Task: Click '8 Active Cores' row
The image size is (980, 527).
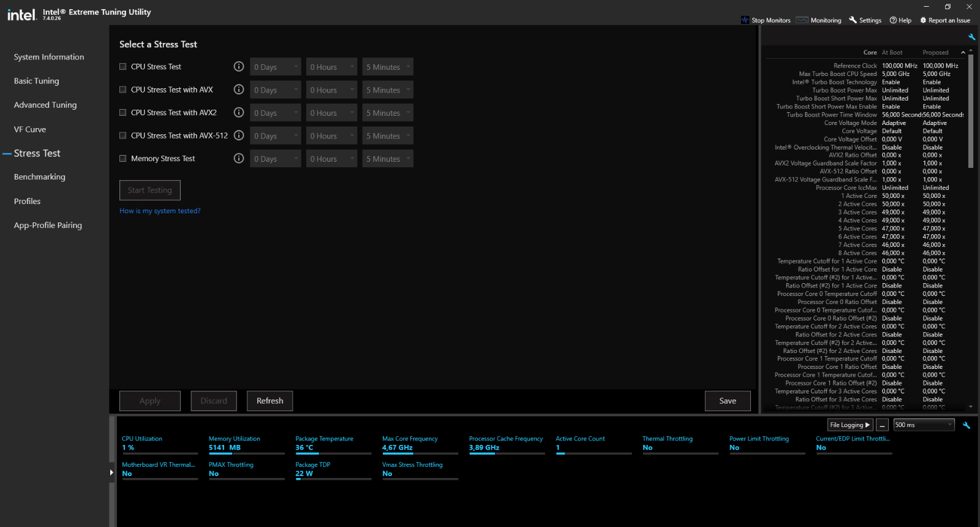Action: click(865, 253)
